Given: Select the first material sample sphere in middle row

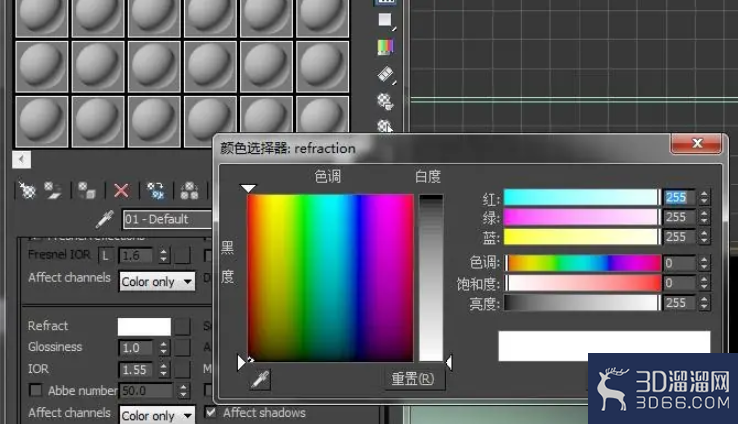Looking at the screenshot, I should point(42,66).
